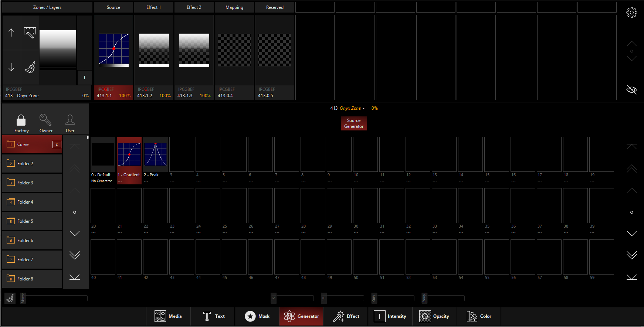Adjust the Y parameter slider
The image size is (644, 327).
[x=343, y=298]
